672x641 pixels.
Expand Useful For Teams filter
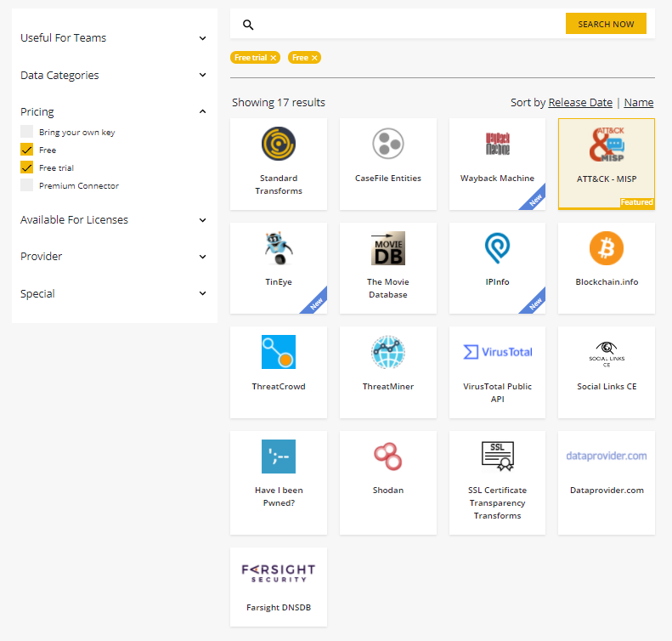(114, 38)
